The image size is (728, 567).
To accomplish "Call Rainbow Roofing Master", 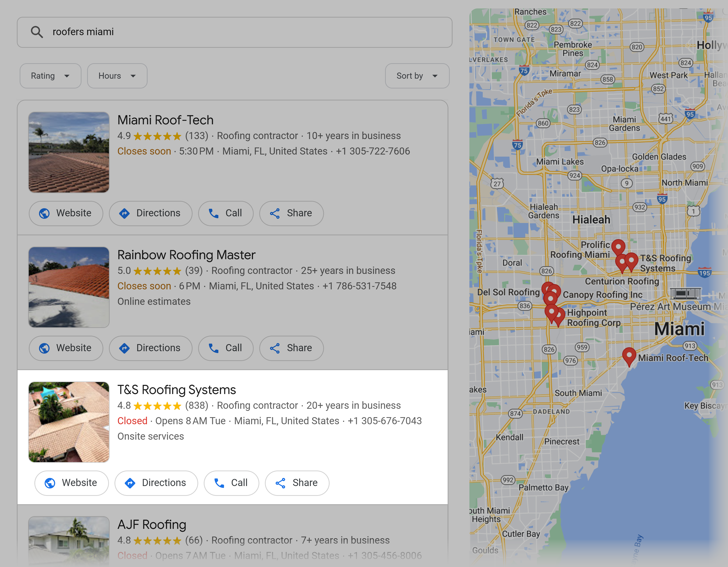I will (226, 348).
